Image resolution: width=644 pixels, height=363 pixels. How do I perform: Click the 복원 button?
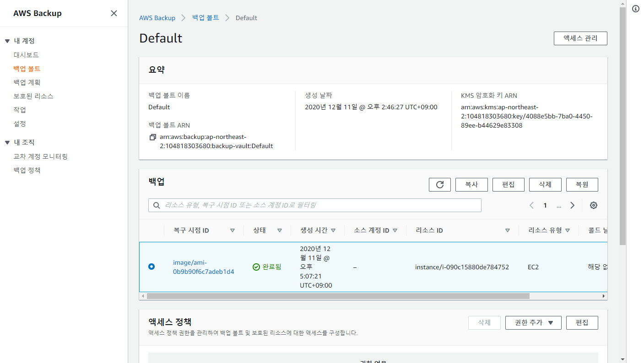[x=582, y=185]
